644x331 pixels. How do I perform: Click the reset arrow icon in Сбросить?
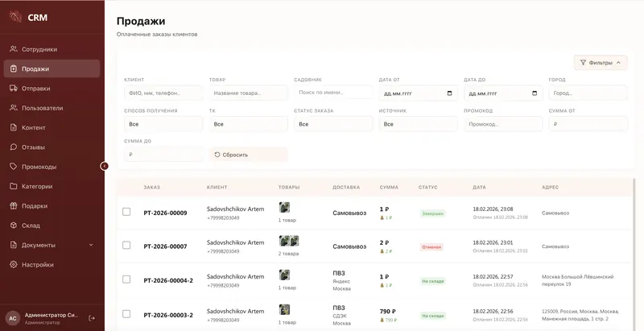(x=217, y=155)
